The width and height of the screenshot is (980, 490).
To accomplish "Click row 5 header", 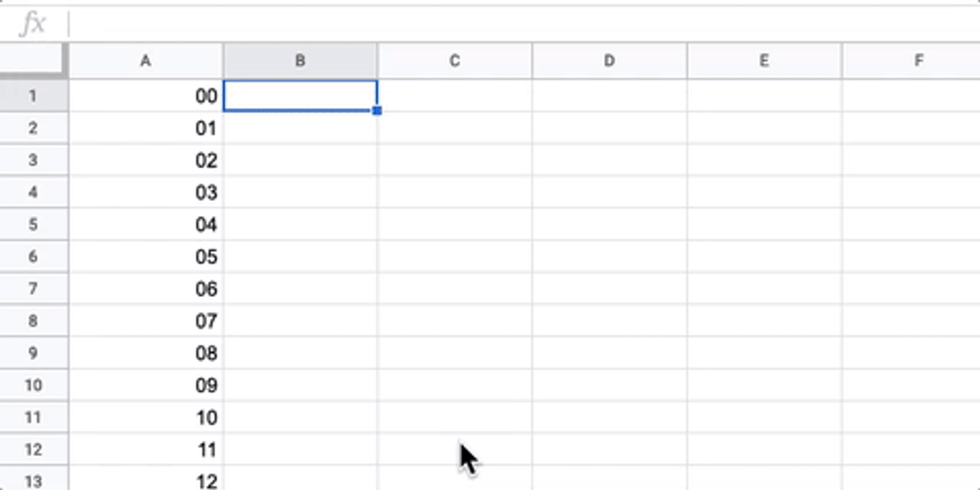I will coord(33,224).
